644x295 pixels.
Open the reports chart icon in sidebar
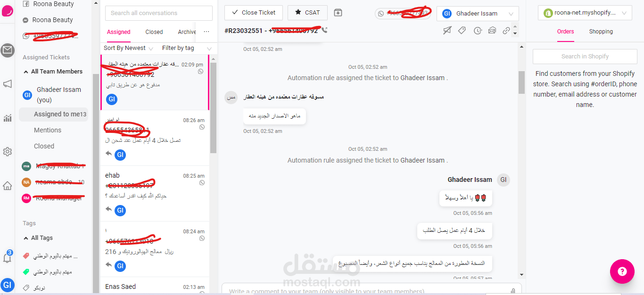(x=7, y=118)
